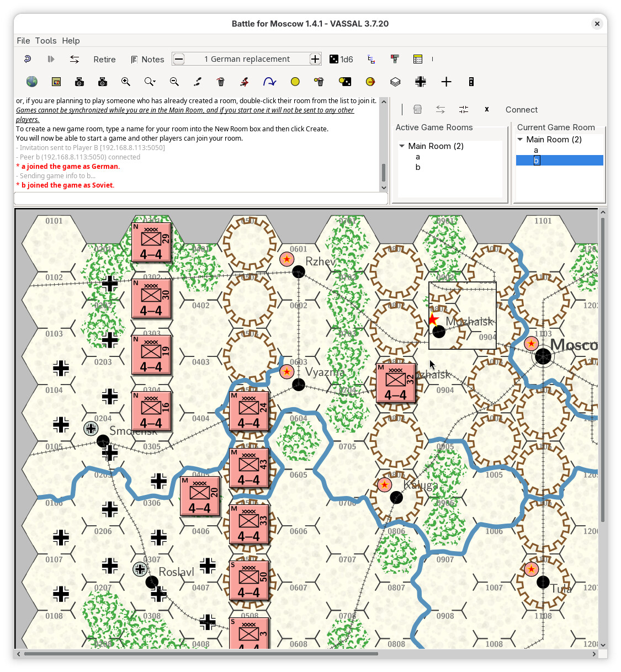The width and height of the screenshot is (621, 672).
Task: Click the globe icon in the map toolbar
Action: 32,82
